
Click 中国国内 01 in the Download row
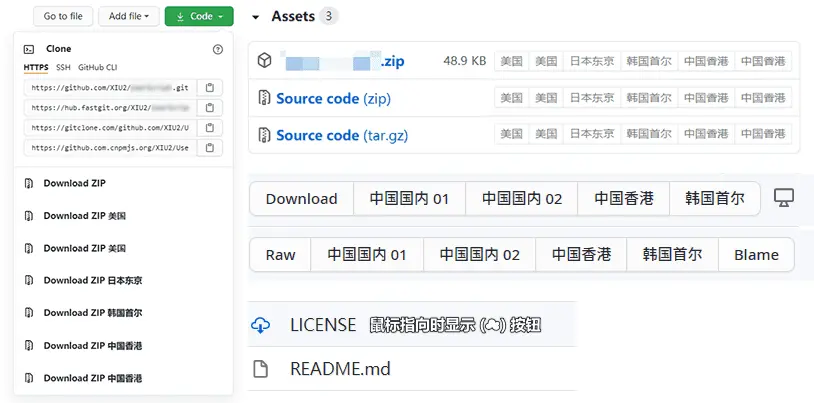click(x=409, y=199)
